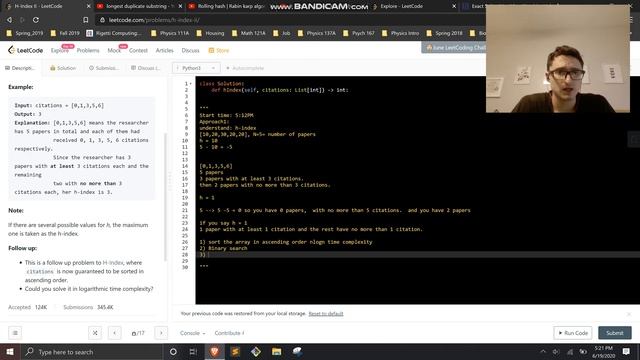Click the LeetCode logo

point(25,50)
